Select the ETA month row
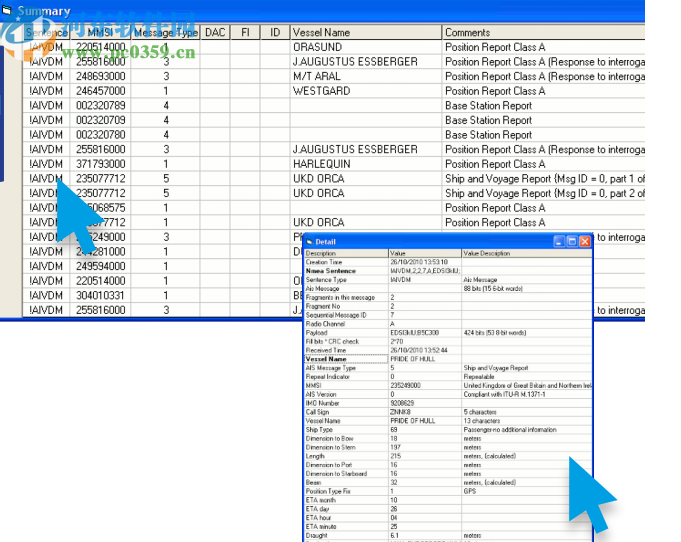This screenshot has width=681, height=542. 448,500
